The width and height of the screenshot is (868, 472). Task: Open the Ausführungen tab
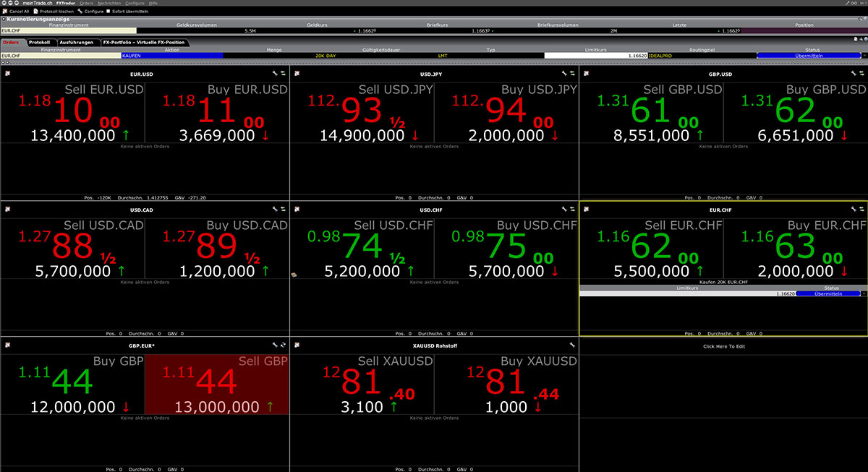coord(75,43)
